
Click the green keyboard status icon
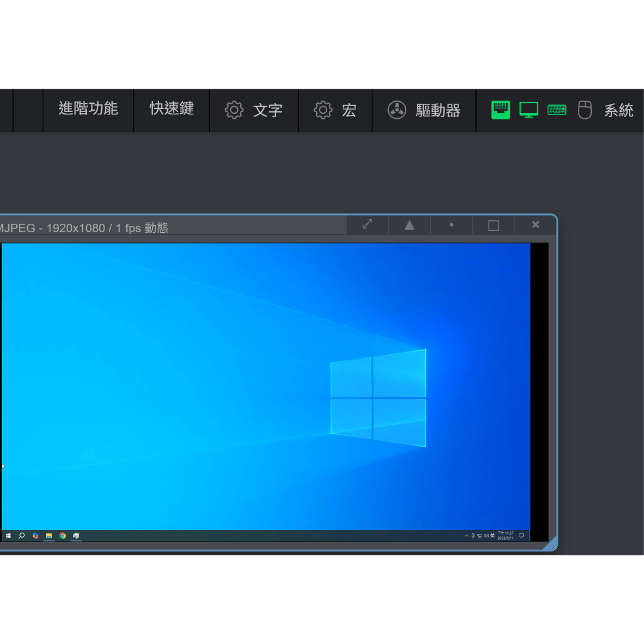point(557,110)
